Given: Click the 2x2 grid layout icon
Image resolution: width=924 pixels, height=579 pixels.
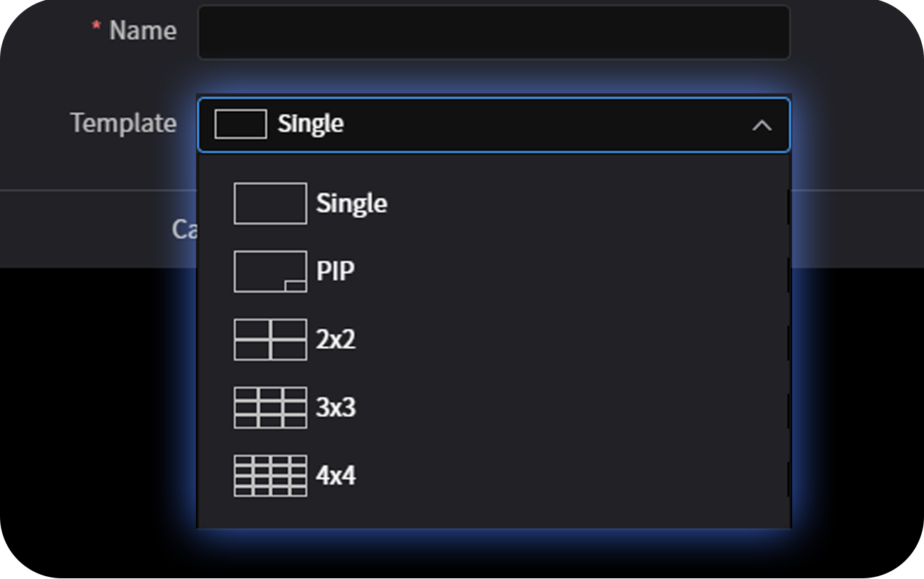Looking at the screenshot, I should pyautogui.click(x=270, y=340).
